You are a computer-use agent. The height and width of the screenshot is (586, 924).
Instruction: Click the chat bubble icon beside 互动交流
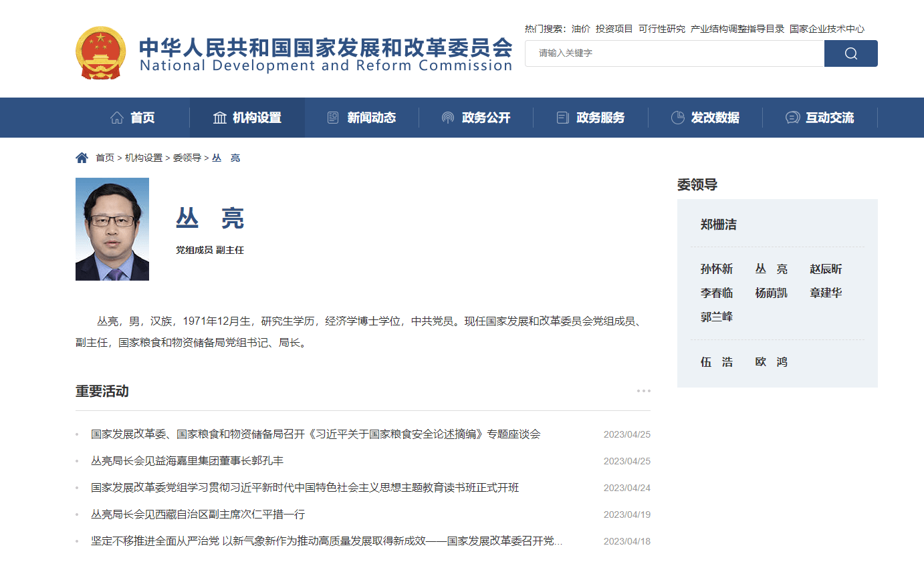pyautogui.click(x=792, y=118)
